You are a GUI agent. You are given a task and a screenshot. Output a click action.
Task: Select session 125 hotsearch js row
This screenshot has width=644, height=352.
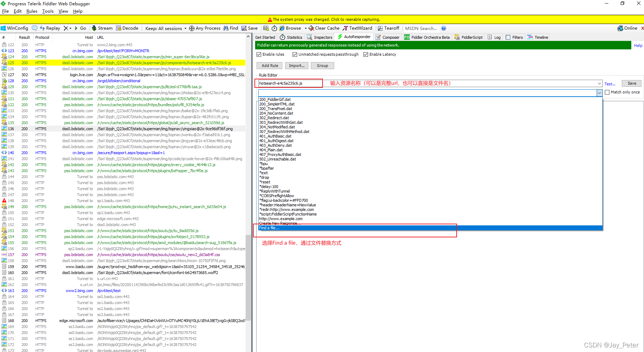coord(123,63)
